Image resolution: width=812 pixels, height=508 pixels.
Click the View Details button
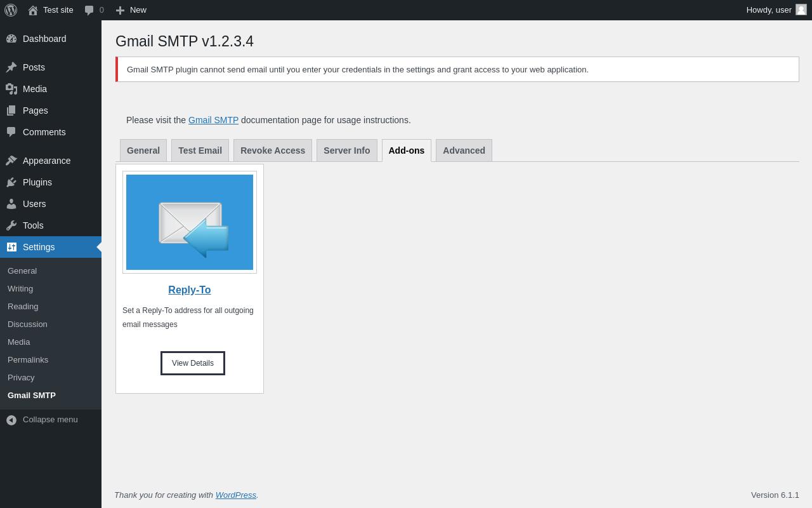(x=193, y=363)
